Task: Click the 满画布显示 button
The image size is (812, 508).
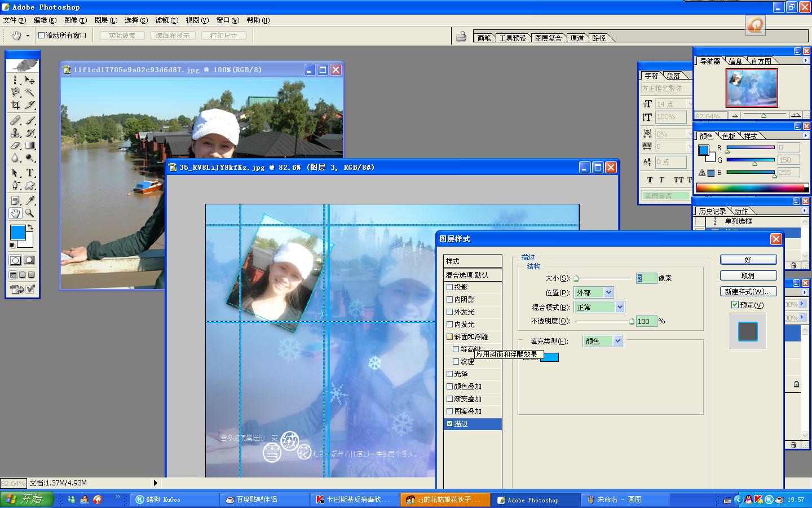Action: 173,35
